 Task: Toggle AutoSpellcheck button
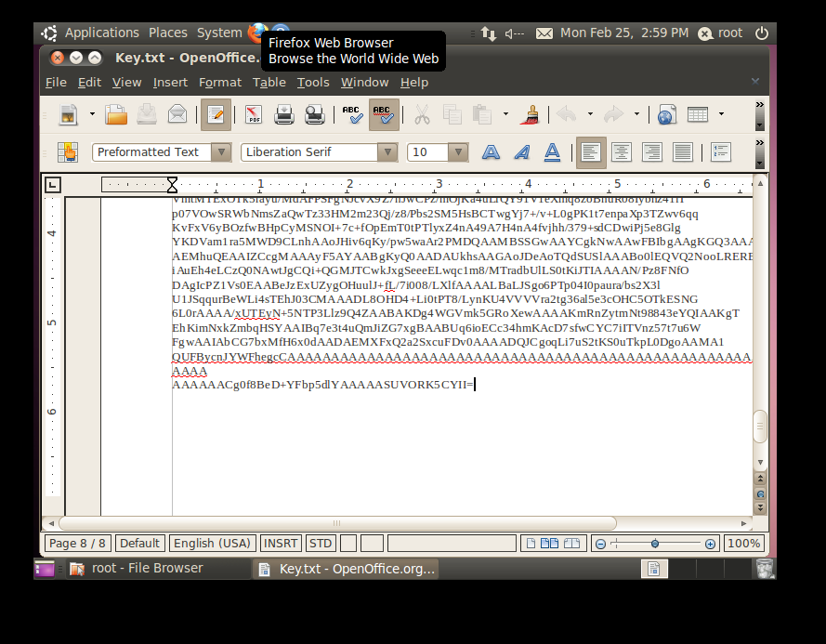click(x=383, y=114)
